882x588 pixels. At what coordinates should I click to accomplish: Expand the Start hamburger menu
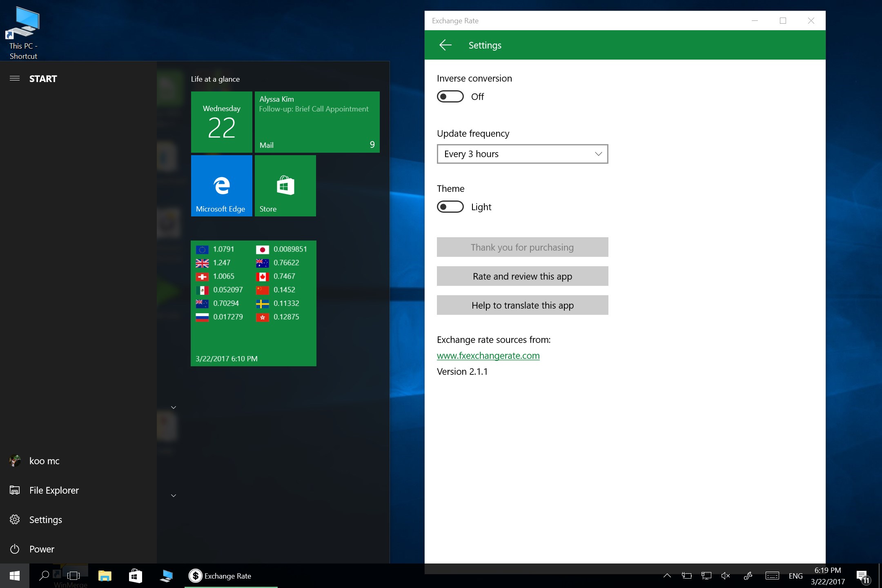pyautogui.click(x=15, y=78)
